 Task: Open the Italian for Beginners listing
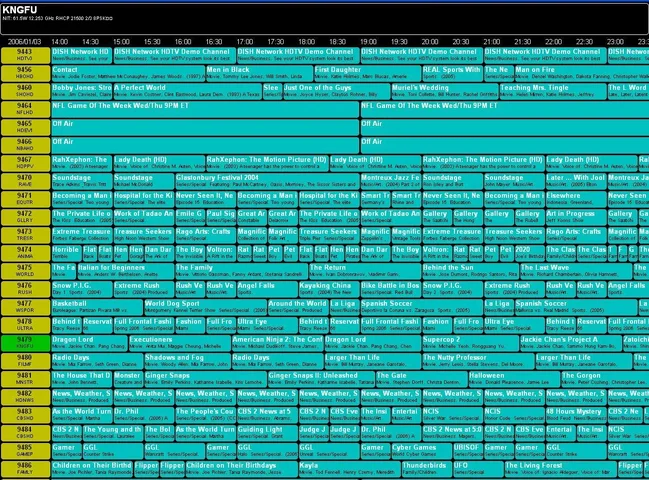126,271
